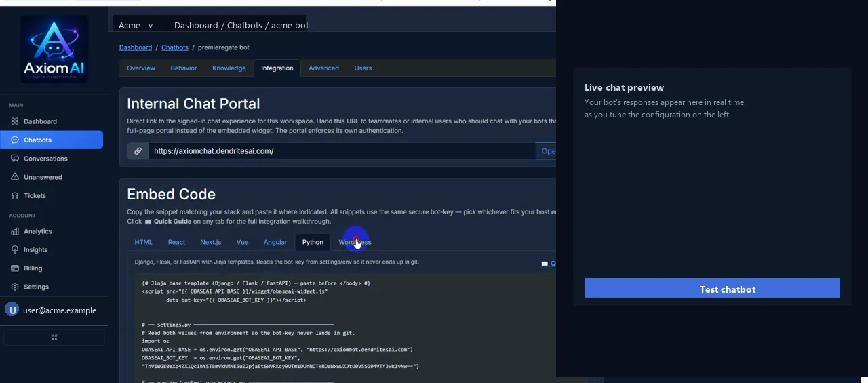Switch to the Knowledge tab
The height and width of the screenshot is (383, 868).
pos(229,68)
